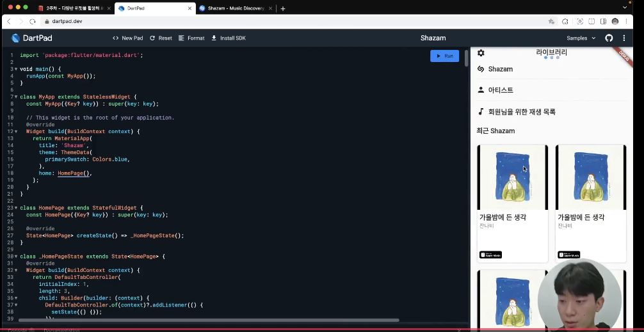Go forward in the browser
Viewport: 644px width, 332px height.
click(x=21, y=21)
